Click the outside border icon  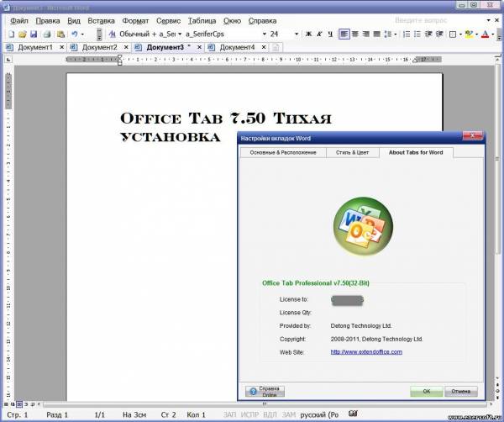(x=453, y=34)
